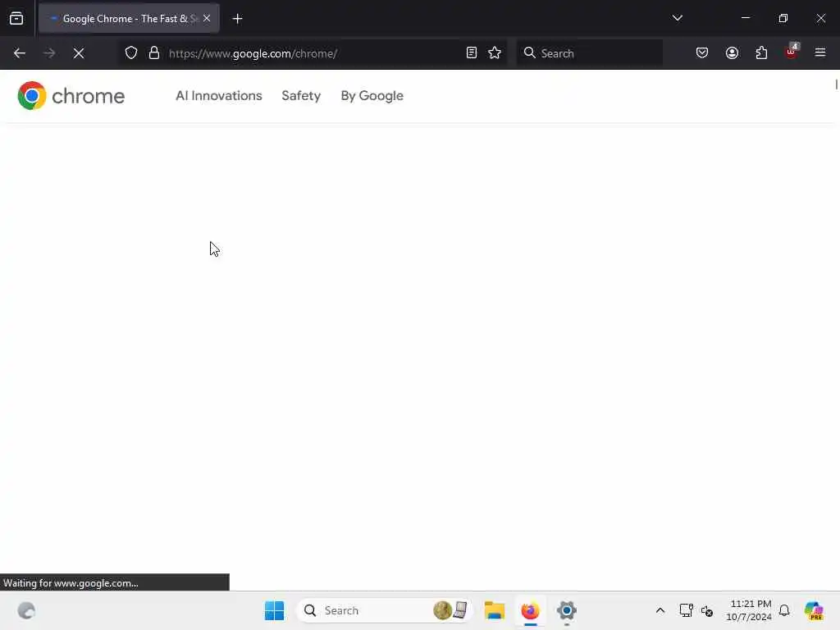This screenshot has height=630, width=840.
Task: Open the By Google navigation link
Action: pyautogui.click(x=372, y=96)
